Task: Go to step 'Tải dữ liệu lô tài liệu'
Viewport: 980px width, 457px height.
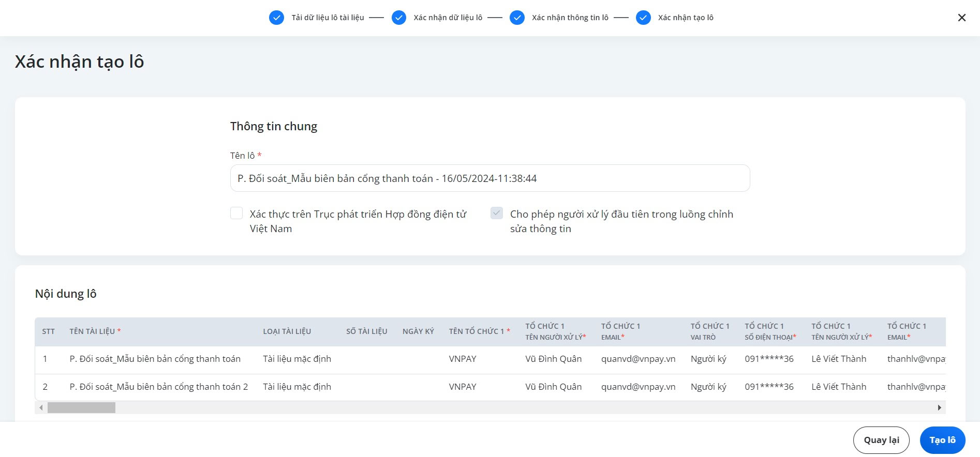Action: point(328,18)
